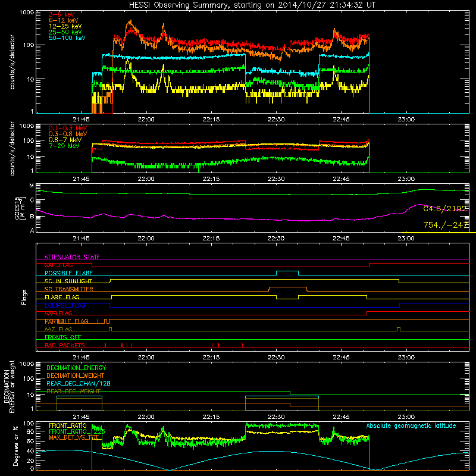
Task: Click the DECIMATION_WEIGHT legend label
Action: click(x=76, y=375)
